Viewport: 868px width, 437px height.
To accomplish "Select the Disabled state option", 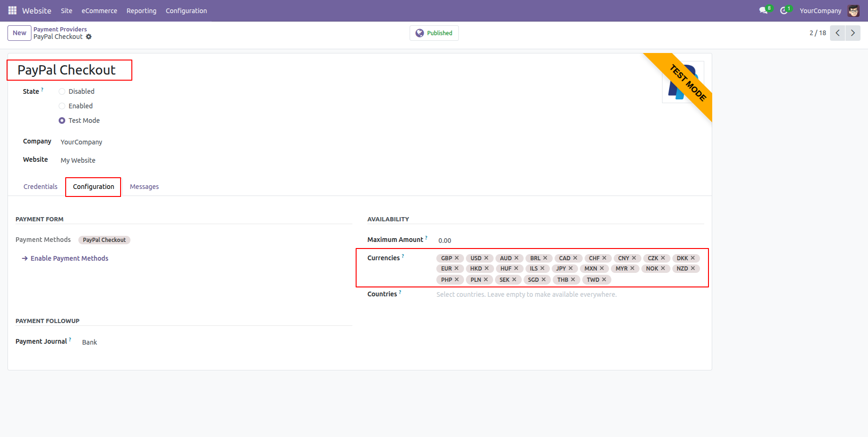I will tap(62, 91).
